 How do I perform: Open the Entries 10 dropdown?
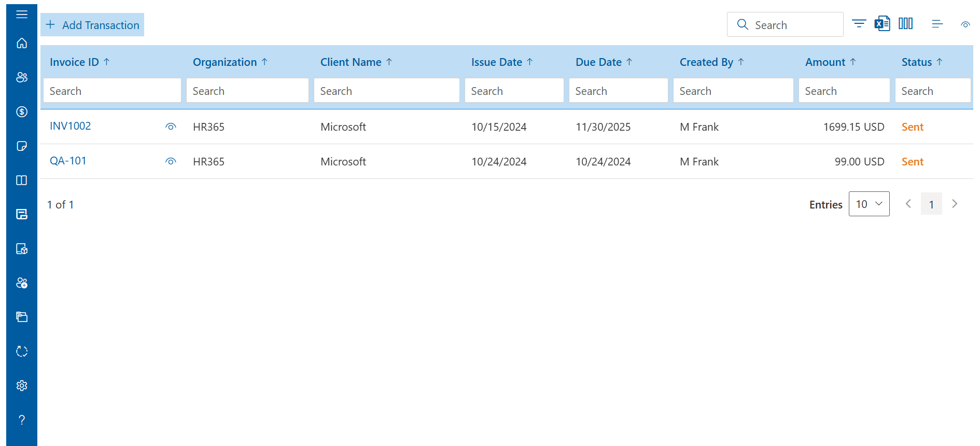coord(869,204)
